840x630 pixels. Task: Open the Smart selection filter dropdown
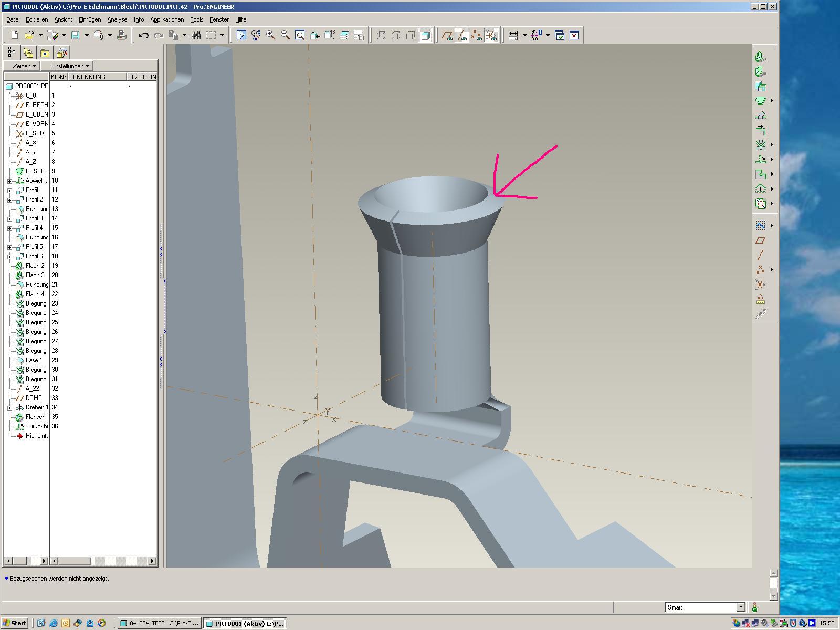pyautogui.click(x=741, y=607)
